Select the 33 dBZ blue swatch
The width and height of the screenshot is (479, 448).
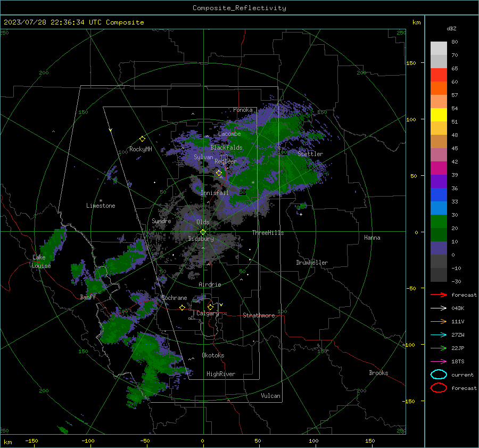(439, 194)
